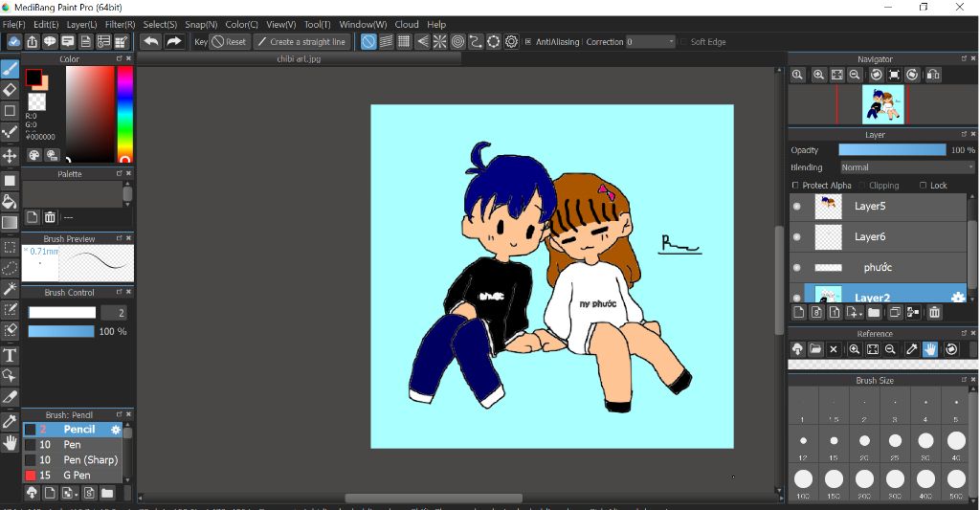980x510 pixels.
Task: Open the Window menu
Action: 363,24
